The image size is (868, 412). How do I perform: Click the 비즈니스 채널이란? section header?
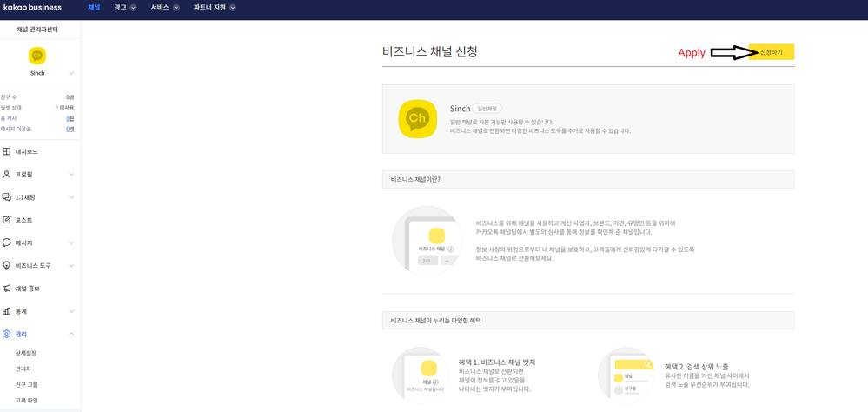(588, 179)
